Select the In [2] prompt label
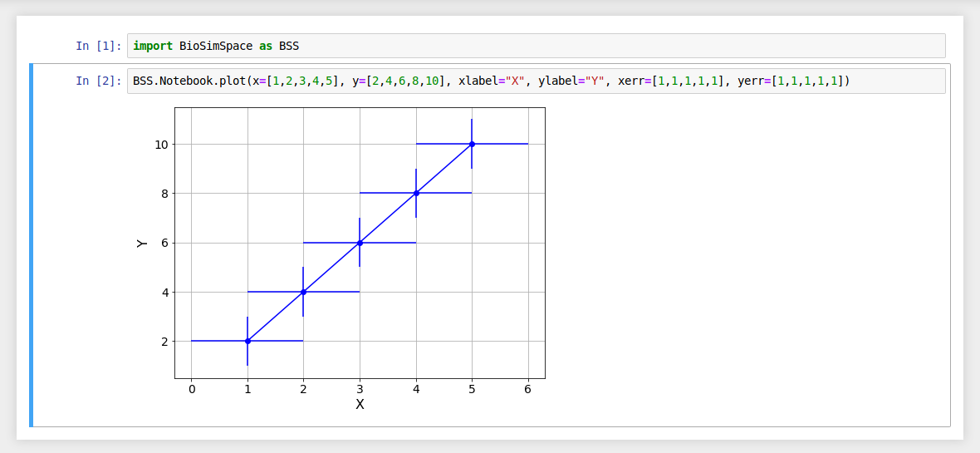 [x=98, y=81]
